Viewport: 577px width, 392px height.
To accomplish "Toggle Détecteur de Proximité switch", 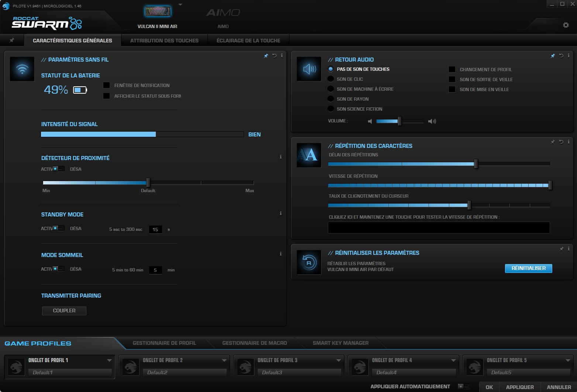I will point(58,169).
